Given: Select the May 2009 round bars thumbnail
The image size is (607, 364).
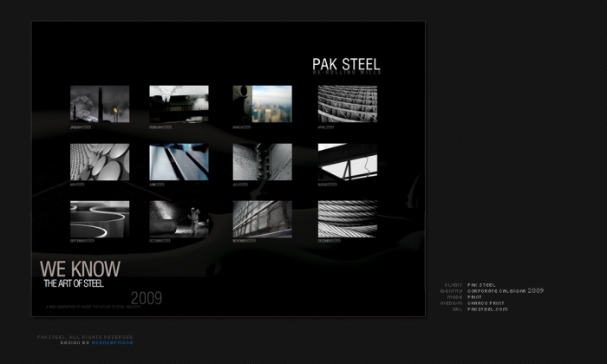Looking at the screenshot, I should [100, 162].
